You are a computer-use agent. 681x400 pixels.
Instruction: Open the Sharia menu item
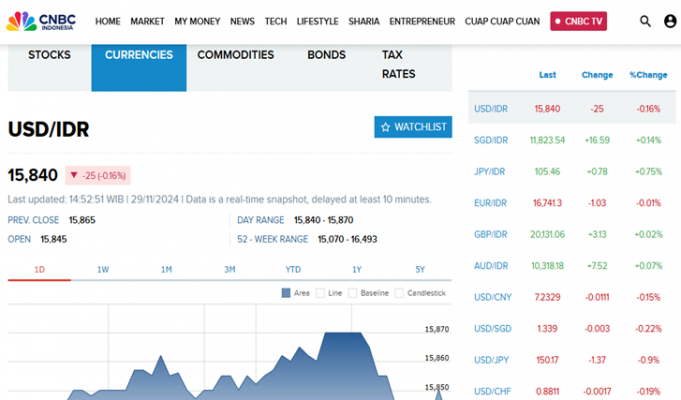364,21
